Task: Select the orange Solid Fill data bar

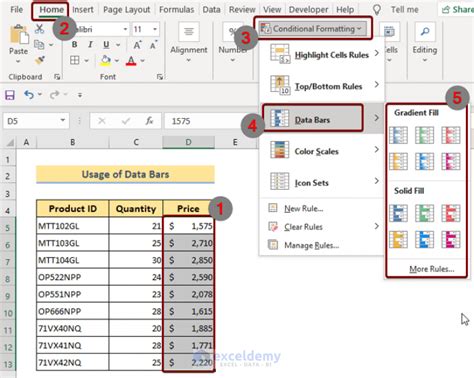Action: click(398, 239)
